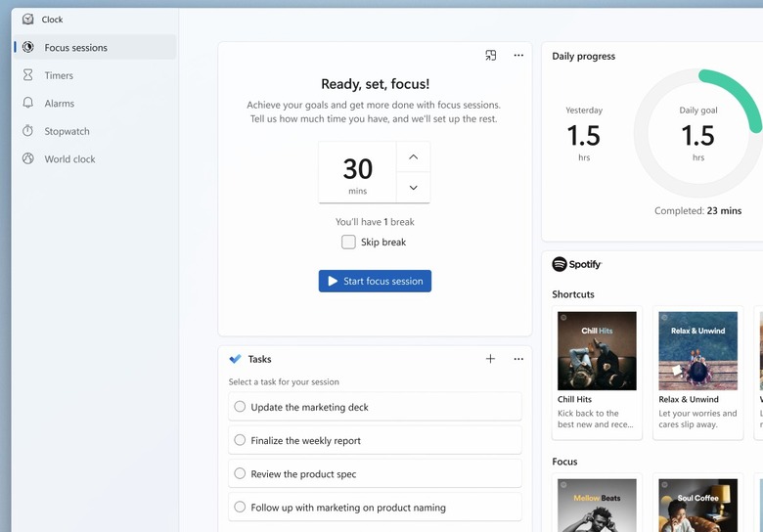Open the focus session more options menu
Viewport: 763px width, 532px height.
tap(518, 56)
